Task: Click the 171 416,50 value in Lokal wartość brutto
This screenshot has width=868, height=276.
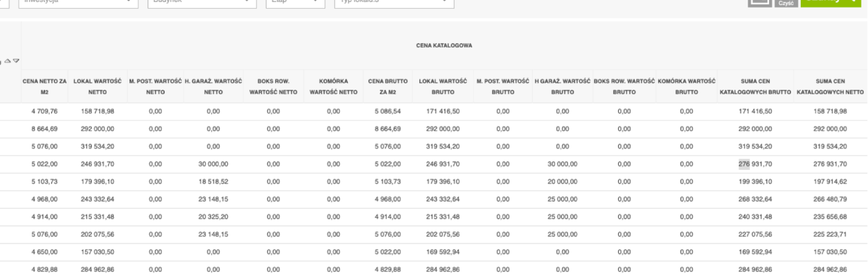Action: point(443,111)
